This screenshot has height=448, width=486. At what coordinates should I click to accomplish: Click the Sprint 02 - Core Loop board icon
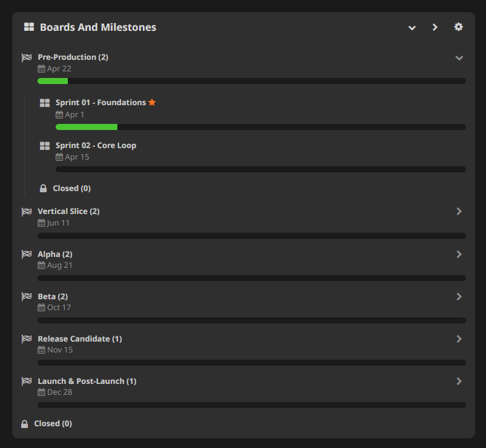pyautogui.click(x=44, y=145)
